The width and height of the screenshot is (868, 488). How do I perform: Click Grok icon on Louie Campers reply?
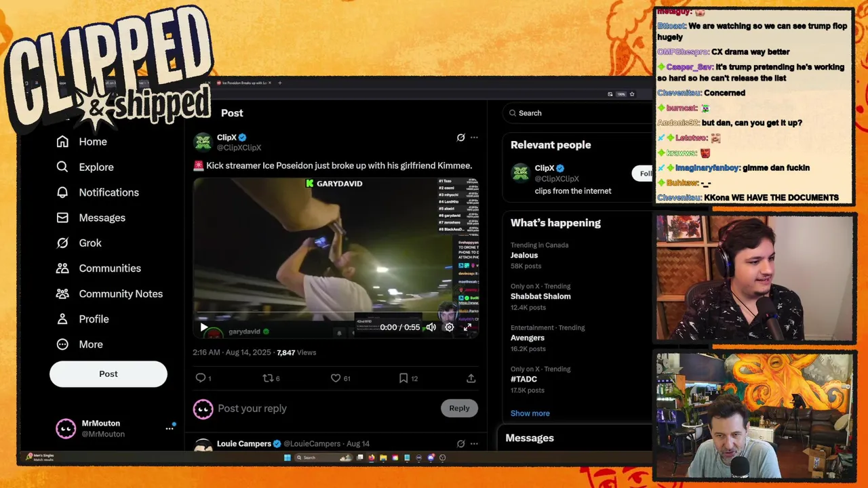click(x=460, y=444)
